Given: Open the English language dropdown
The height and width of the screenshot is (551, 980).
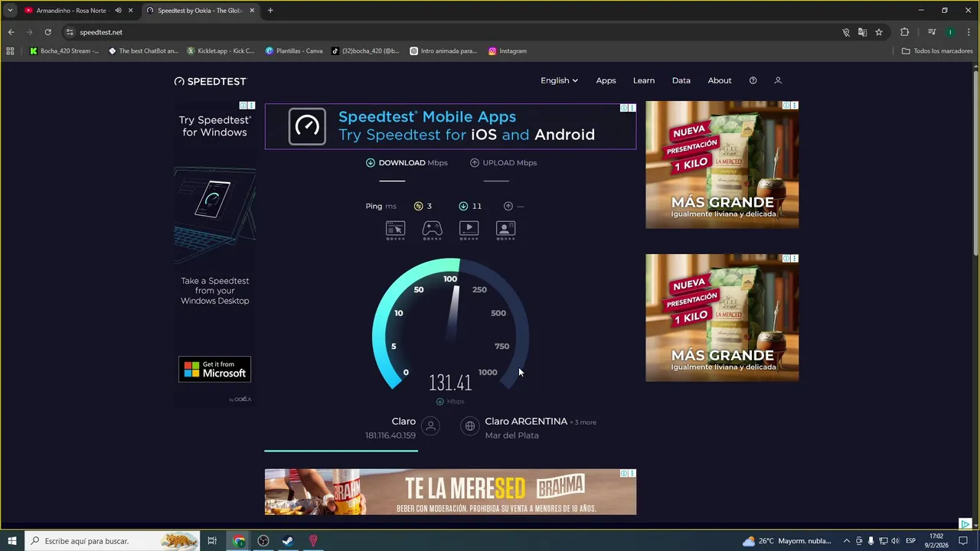Looking at the screenshot, I should click(x=559, y=80).
